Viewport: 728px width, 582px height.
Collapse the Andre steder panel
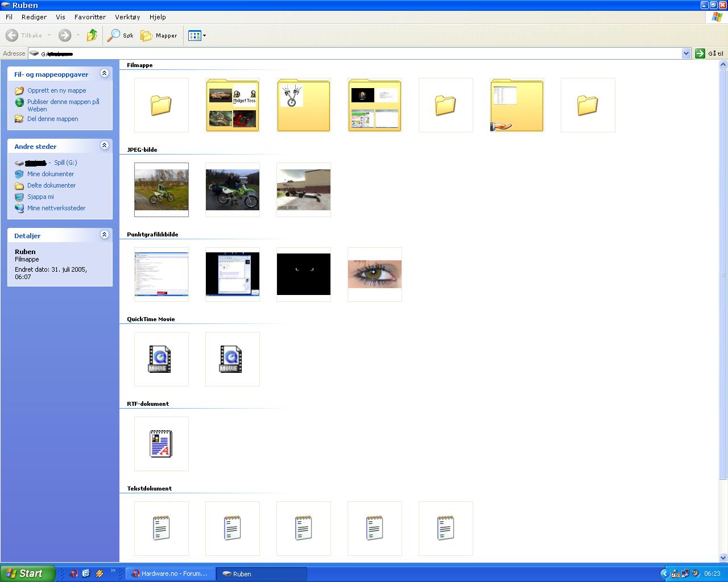click(104, 145)
